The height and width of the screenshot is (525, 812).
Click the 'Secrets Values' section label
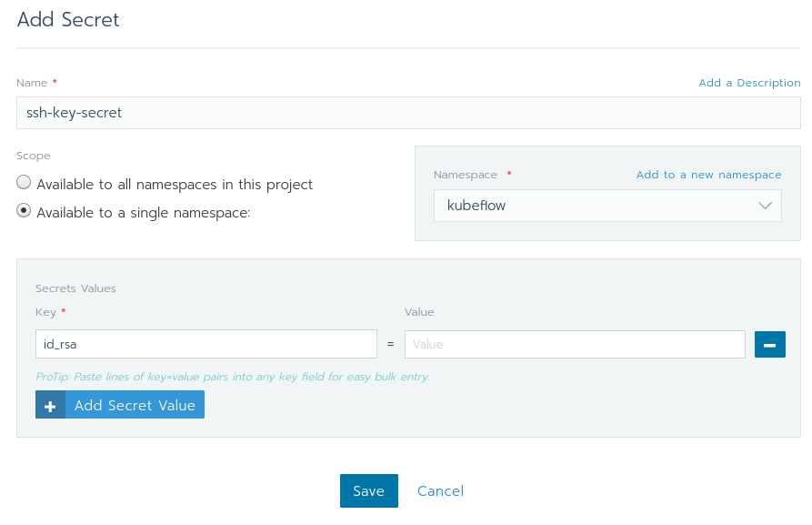click(x=75, y=288)
